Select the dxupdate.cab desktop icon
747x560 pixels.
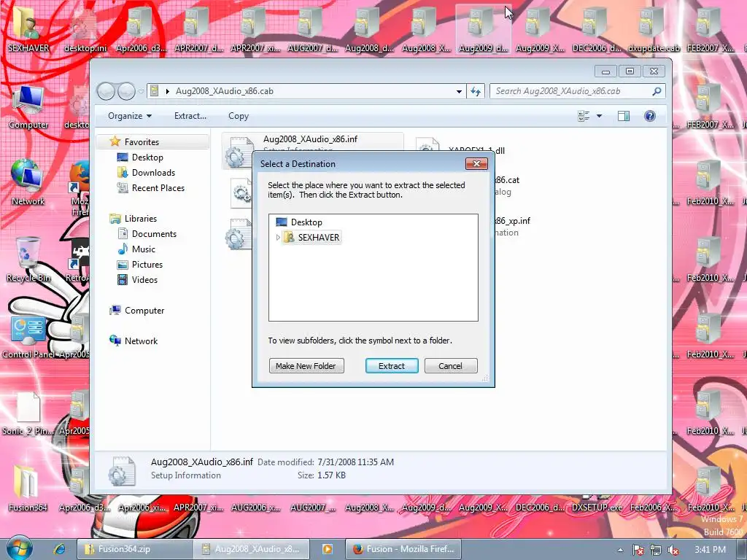[x=654, y=29]
